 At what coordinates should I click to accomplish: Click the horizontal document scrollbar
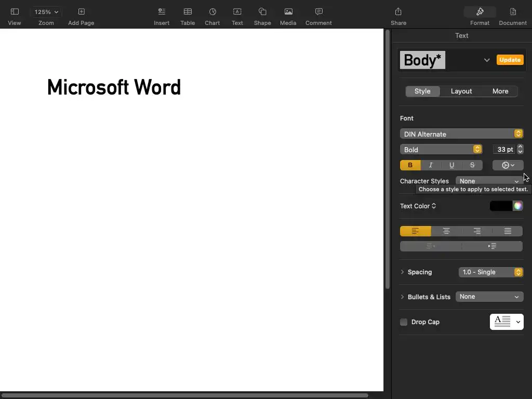(x=185, y=395)
